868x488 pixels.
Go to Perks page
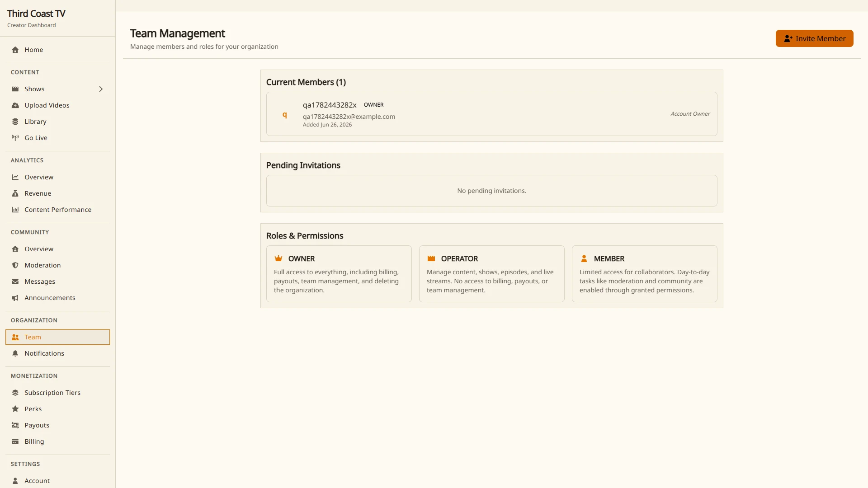click(x=57, y=409)
